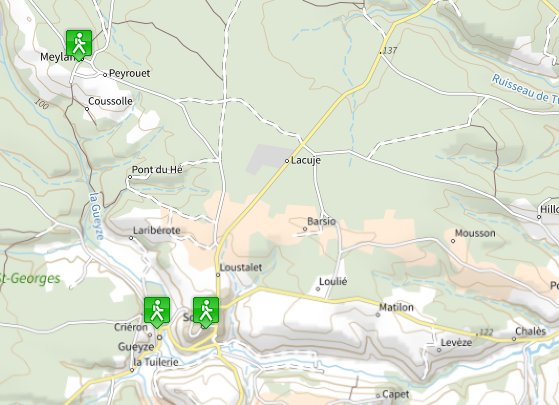This screenshot has height=405, width=559.
Task: Click the Lacuje place label
Action: (x=306, y=160)
